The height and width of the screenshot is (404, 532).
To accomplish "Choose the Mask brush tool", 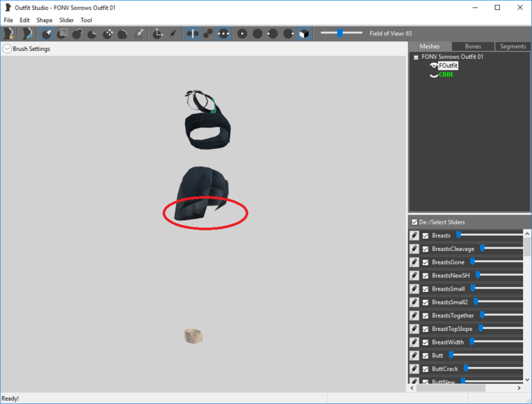I will click(62, 33).
